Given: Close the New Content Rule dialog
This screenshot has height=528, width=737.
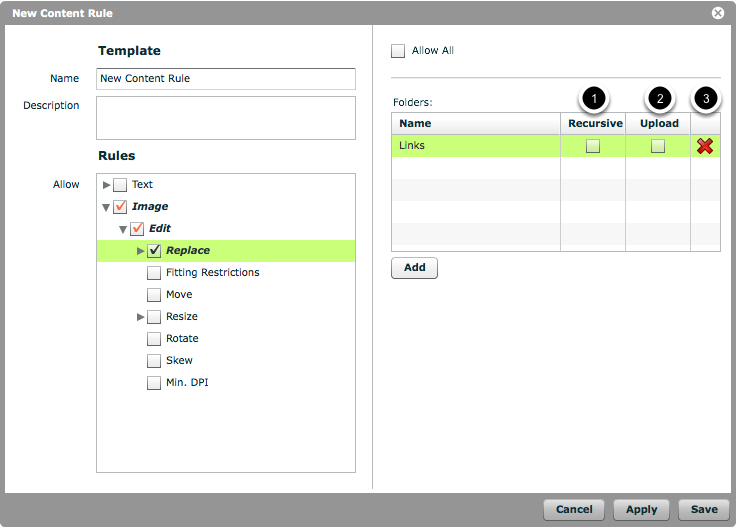Looking at the screenshot, I should tap(718, 13).
